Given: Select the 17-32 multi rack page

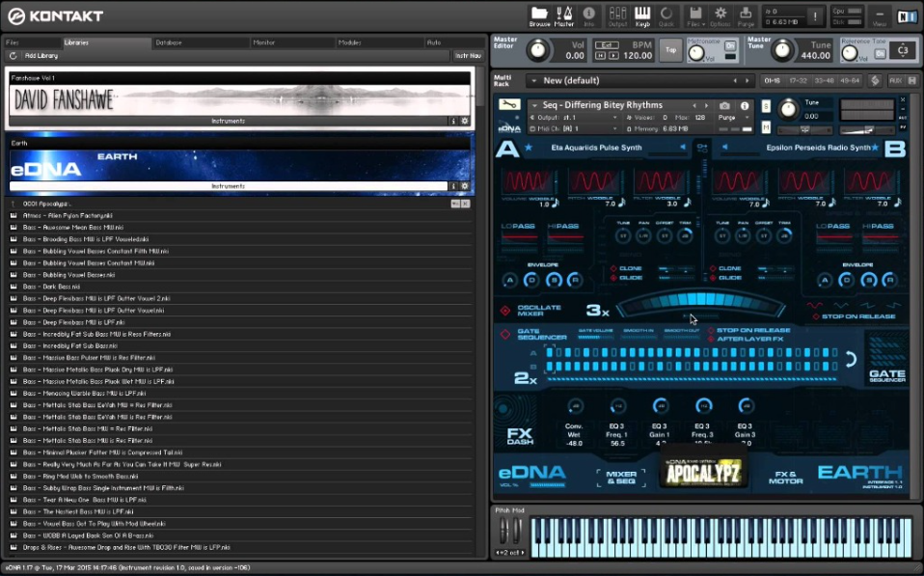Looking at the screenshot, I should pos(798,81).
